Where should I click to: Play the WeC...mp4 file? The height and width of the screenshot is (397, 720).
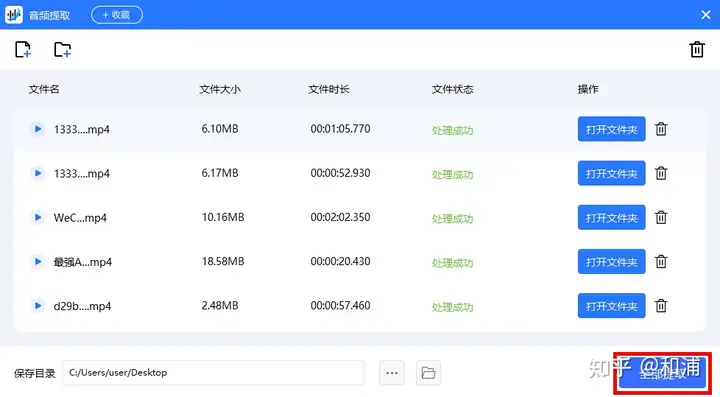38,217
